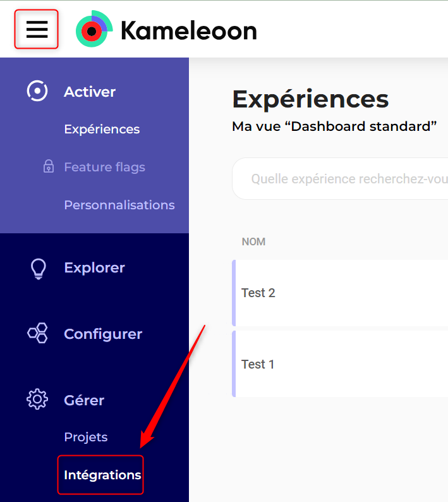The image size is (448, 502).
Task: Expand the Activer sidebar section
Action: [90, 92]
